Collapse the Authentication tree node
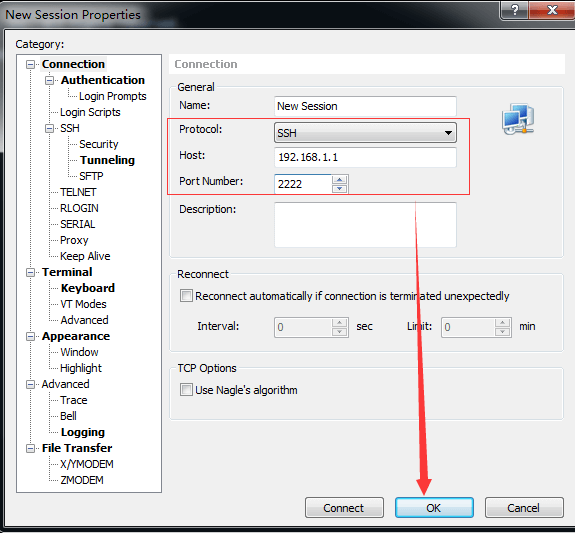Viewport: 575px width, 533px height. 50,80
